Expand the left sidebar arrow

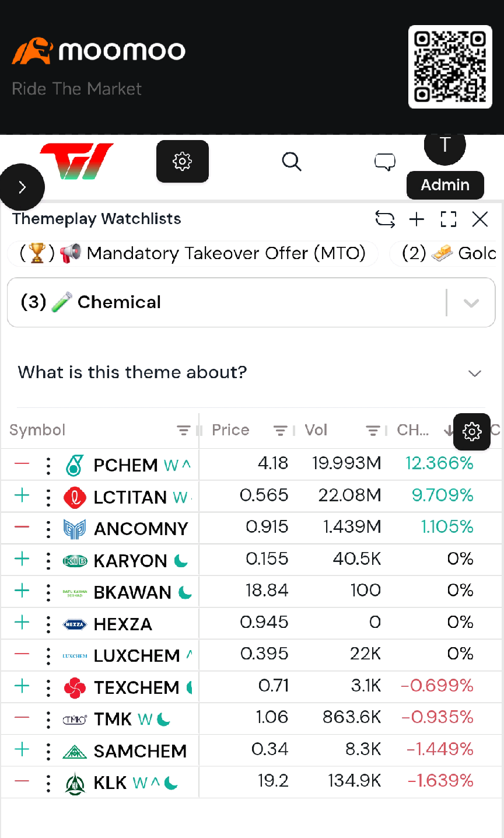coord(22,187)
